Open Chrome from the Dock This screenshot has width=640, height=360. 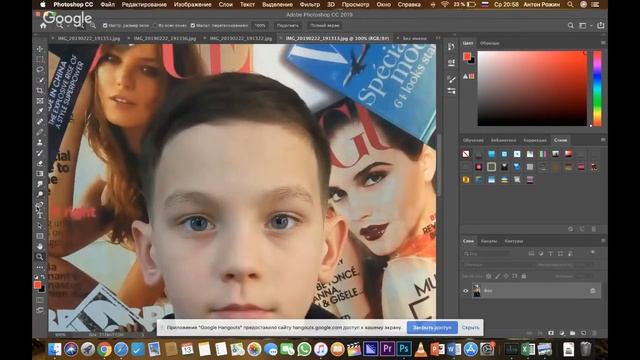coord(104,349)
